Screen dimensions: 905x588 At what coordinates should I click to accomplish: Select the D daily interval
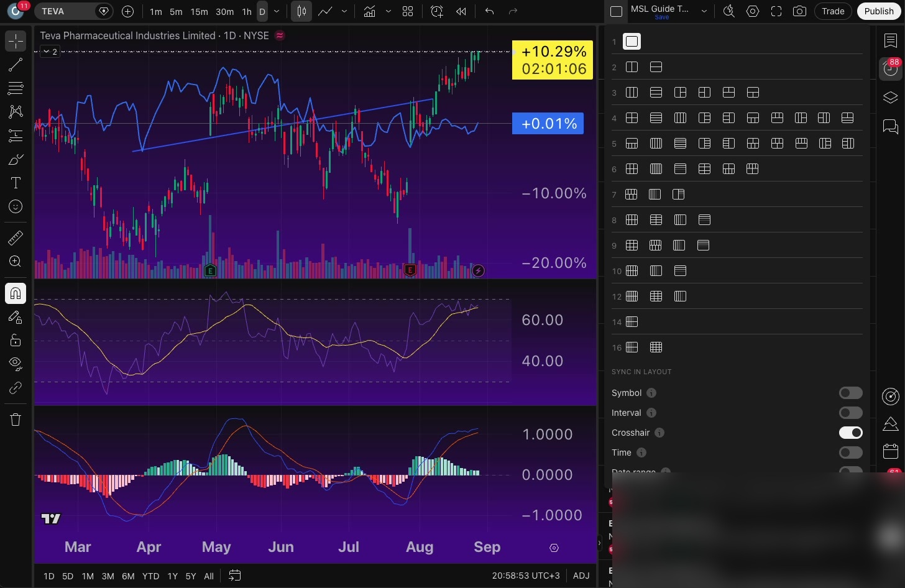coord(262,11)
